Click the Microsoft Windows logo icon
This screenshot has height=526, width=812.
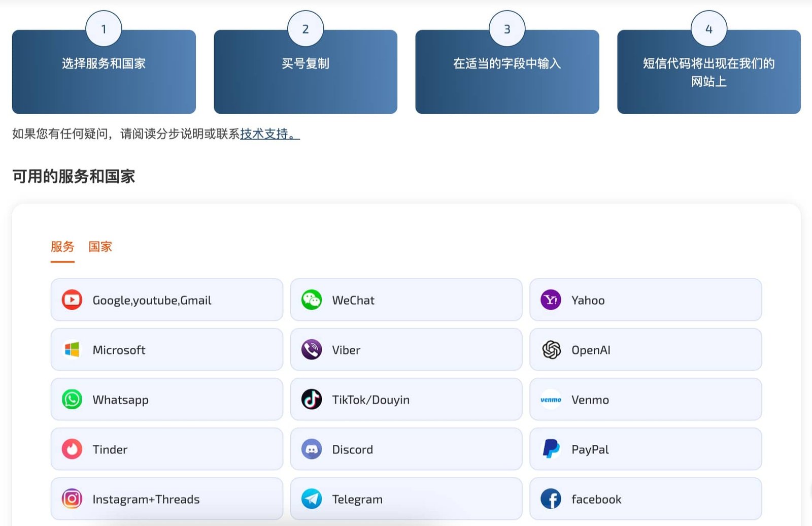(72, 350)
